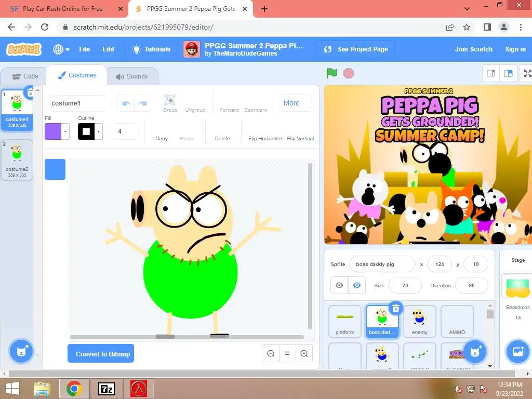Click the sprite y position field
Screen dimensions: 532x399
click(476, 264)
